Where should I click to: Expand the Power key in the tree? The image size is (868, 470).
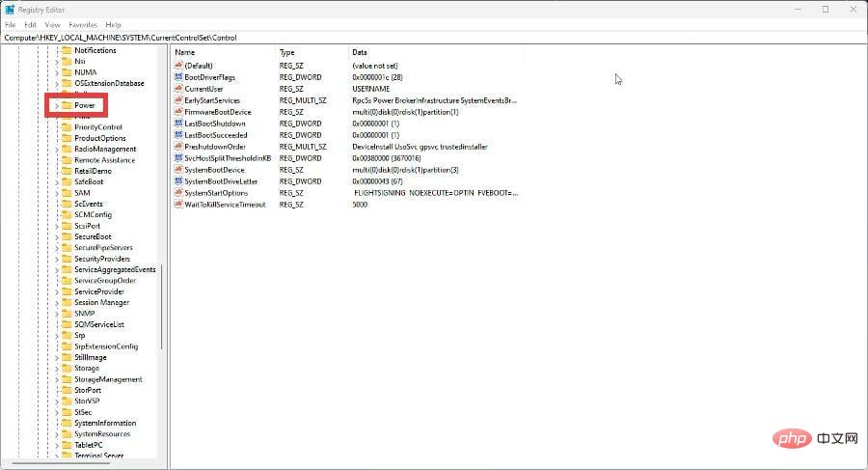coord(57,105)
